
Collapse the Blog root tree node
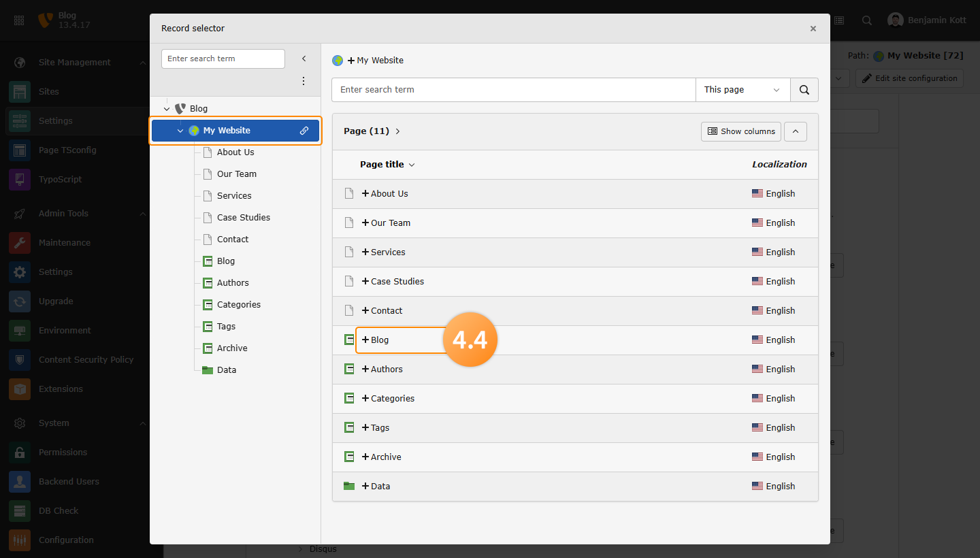click(x=167, y=109)
